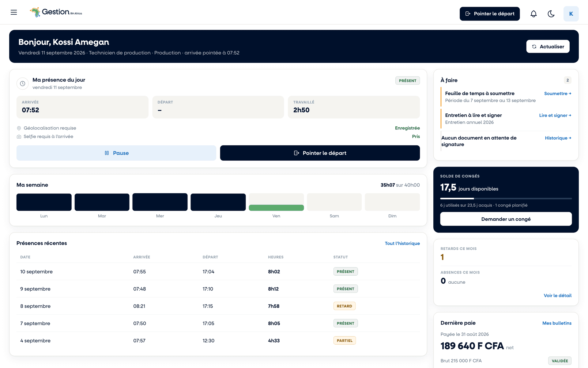Open Tout l'historique link
This screenshot has height=368, width=588.
pos(402,243)
